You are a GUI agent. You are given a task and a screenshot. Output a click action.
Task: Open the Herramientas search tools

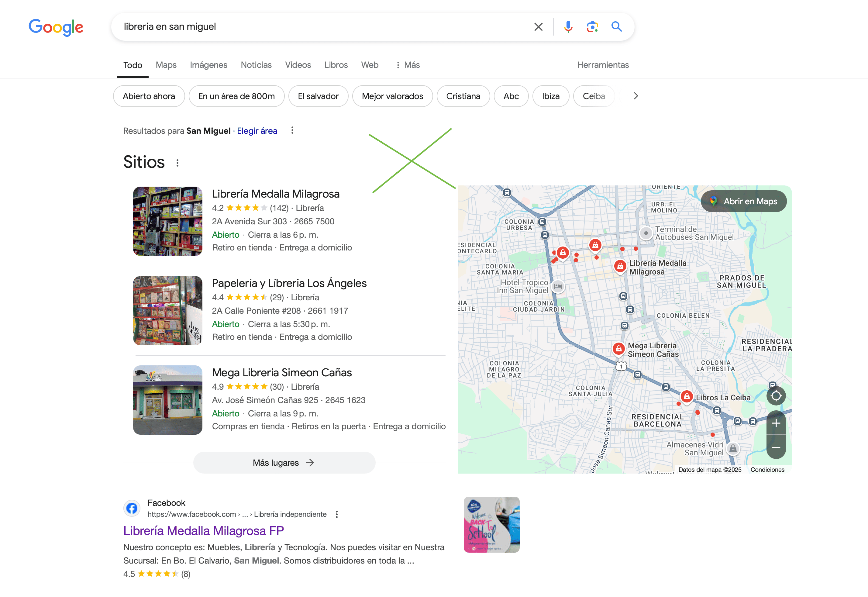coord(603,65)
